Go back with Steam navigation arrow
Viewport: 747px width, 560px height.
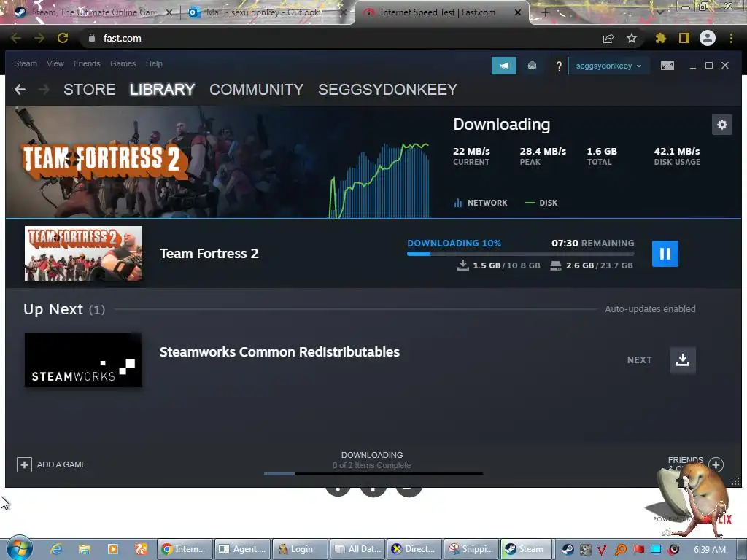20,90
